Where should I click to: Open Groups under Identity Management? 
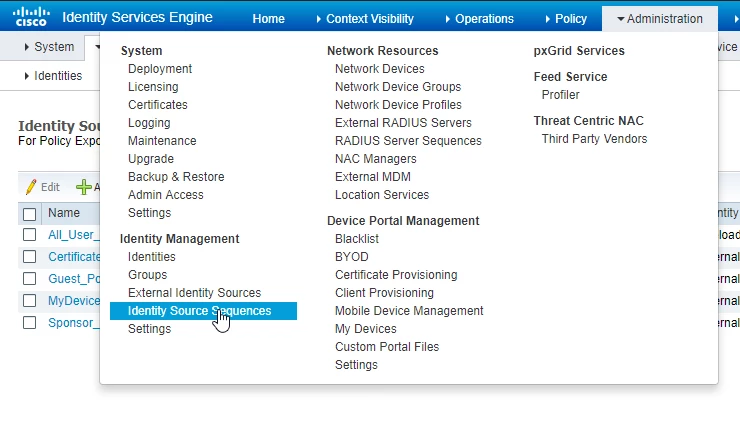coord(148,275)
